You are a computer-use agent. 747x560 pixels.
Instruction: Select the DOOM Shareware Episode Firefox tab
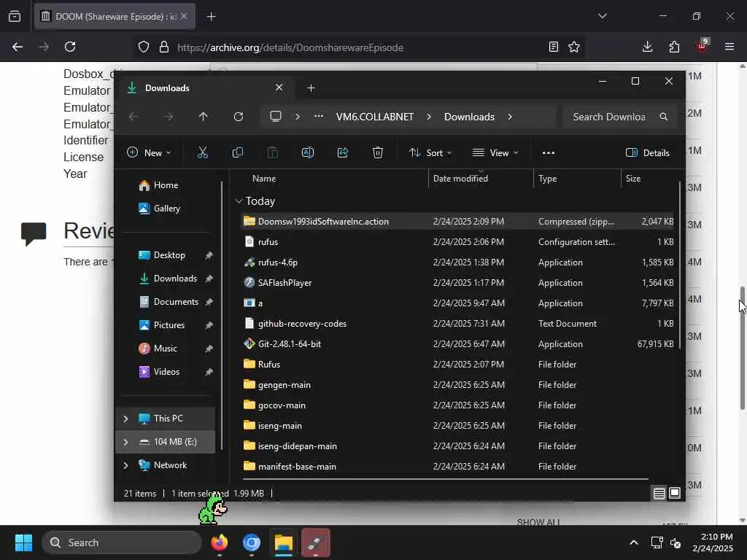(115, 17)
